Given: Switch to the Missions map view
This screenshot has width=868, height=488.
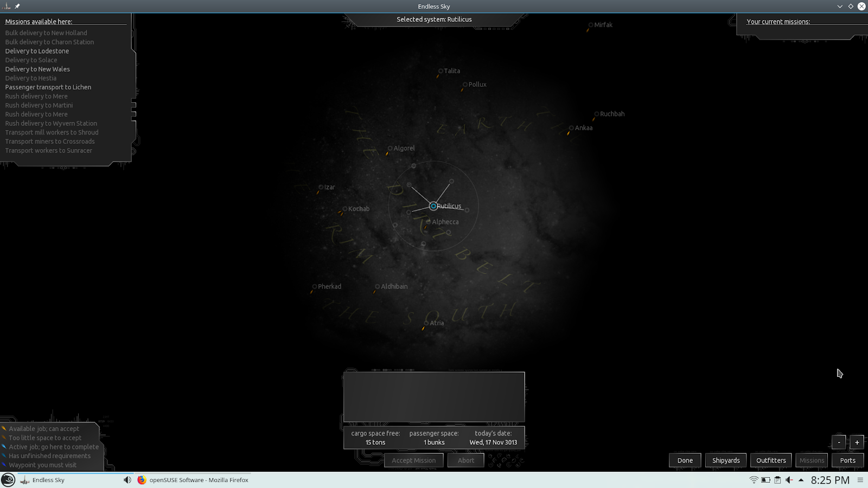Looking at the screenshot, I should pyautogui.click(x=812, y=460).
